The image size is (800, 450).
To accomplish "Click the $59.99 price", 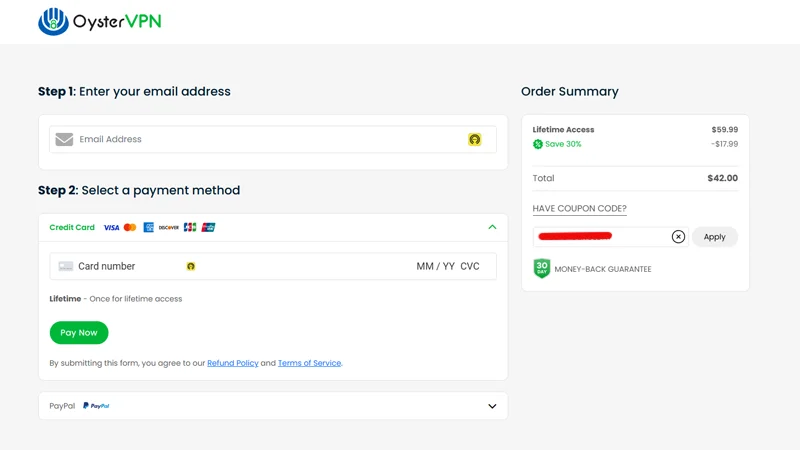I will [724, 130].
